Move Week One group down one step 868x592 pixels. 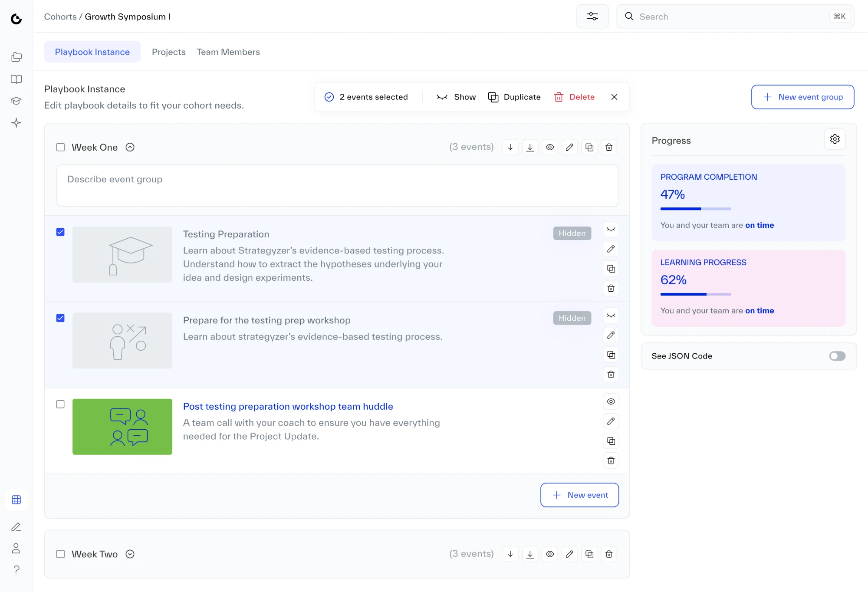click(510, 147)
